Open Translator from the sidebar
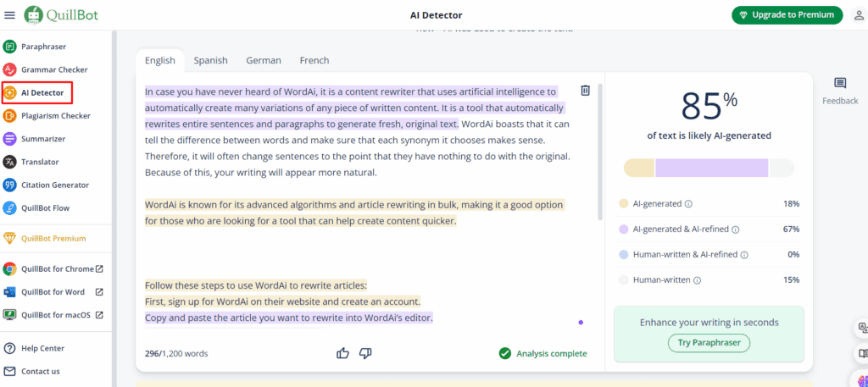868x387 pixels. pos(40,162)
